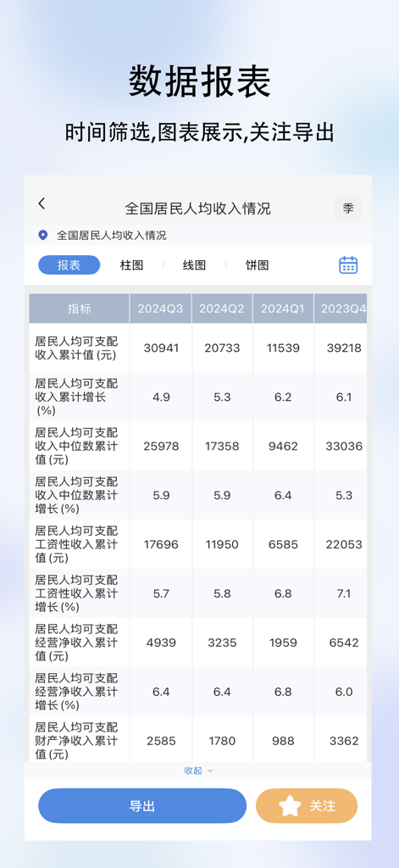Click the 2024Q2 column header
The width and height of the screenshot is (399, 868).
click(222, 309)
